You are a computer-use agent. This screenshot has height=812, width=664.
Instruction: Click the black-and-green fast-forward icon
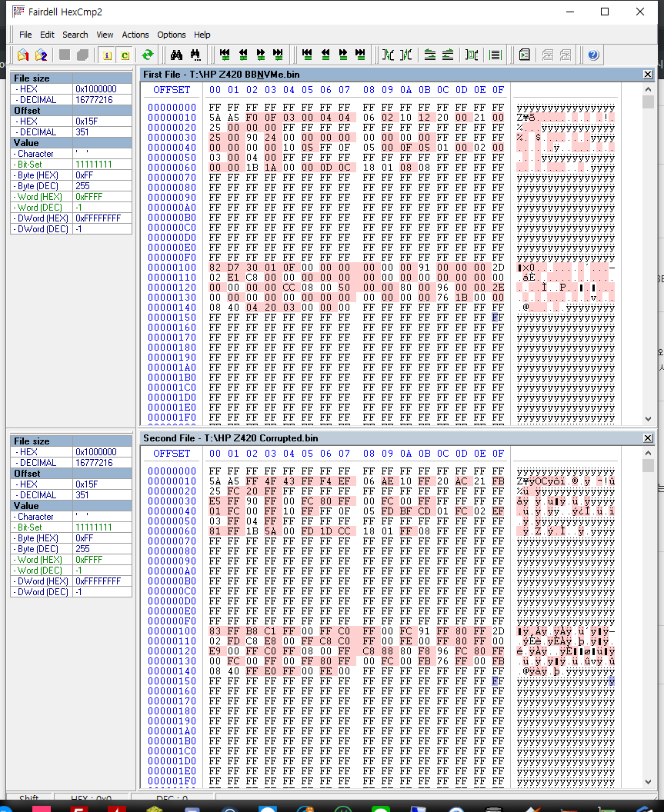point(342,55)
